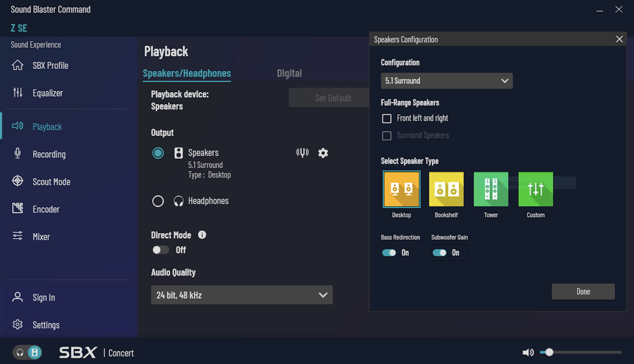Select the Equalizer sidebar icon
The height and width of the screenshot is (364, 634).
tap(17, 93)
